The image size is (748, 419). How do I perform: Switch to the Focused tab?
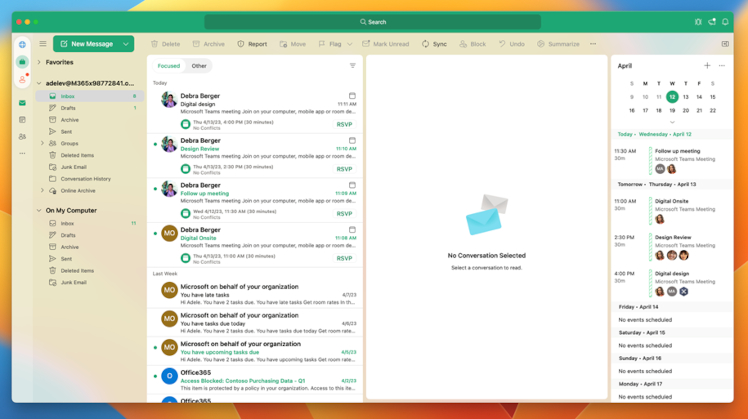point(169,66)
